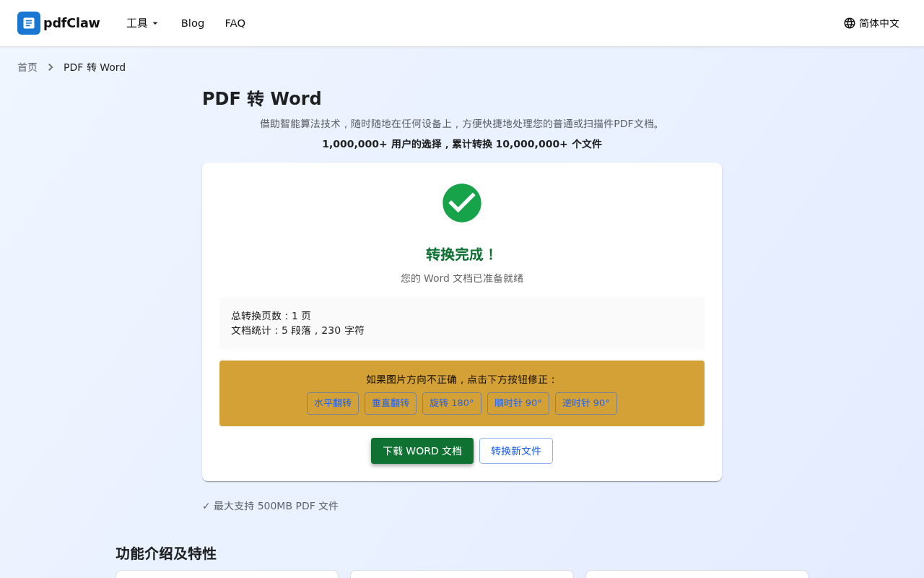Open the Blog page
The image size is (924, 578).
(x=192, y=23)
